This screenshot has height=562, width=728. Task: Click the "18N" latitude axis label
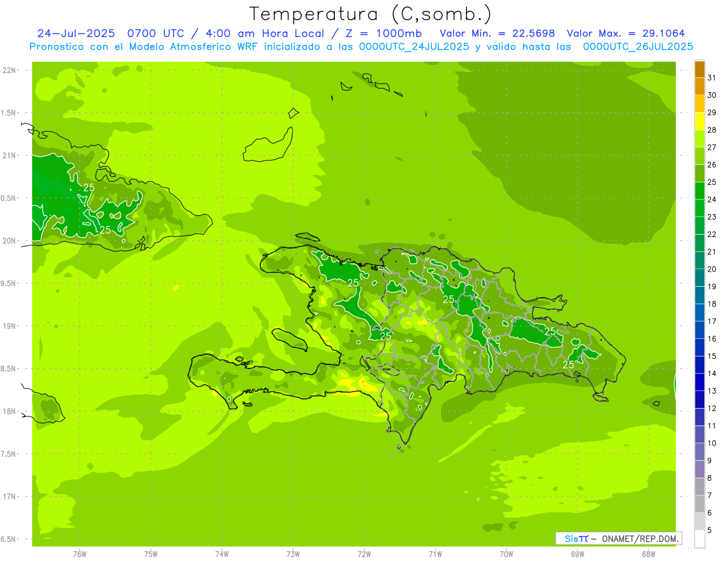pos(8,411)
